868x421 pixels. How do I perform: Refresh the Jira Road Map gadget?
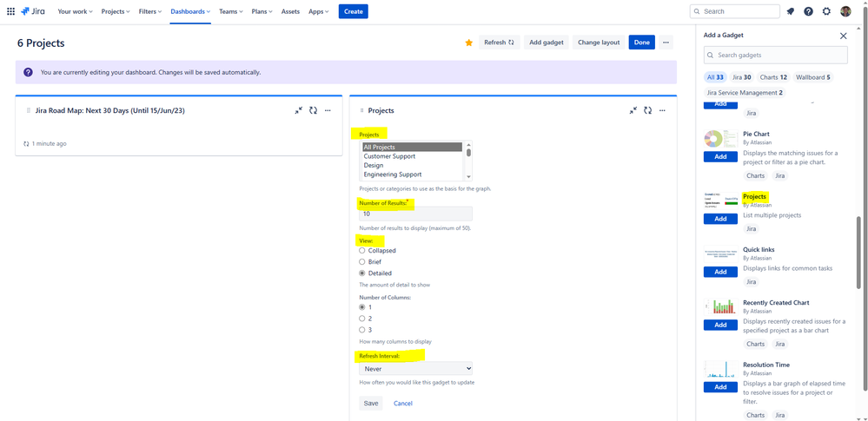pyautogui.click(x=313, y=110)
